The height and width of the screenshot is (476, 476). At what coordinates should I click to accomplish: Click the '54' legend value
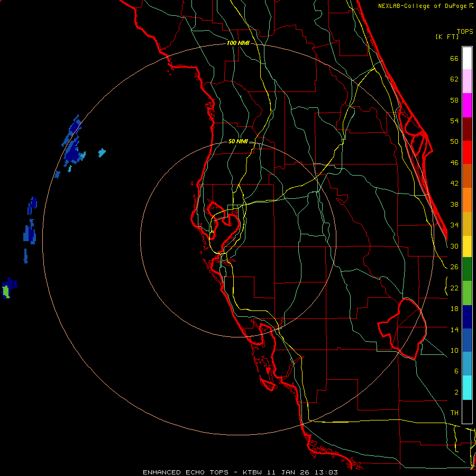454,121
